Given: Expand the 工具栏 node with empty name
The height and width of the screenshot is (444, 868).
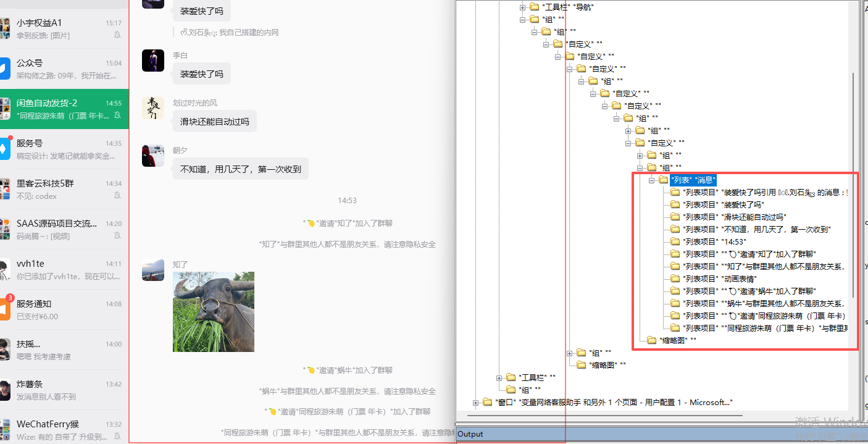Looking at the screenshot, I should click(x=499, y=377).
